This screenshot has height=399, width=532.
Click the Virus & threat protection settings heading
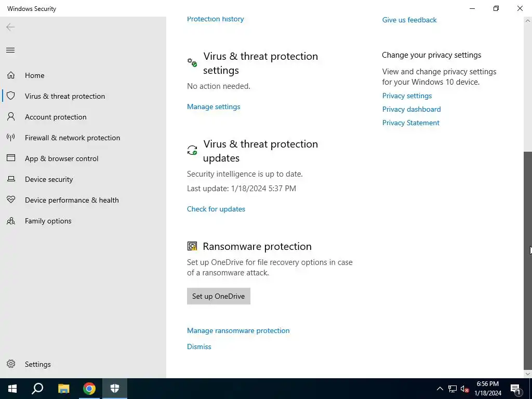tap(261, 63)
